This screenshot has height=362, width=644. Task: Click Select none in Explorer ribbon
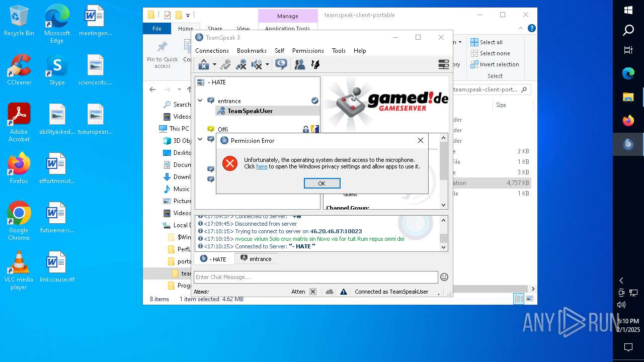490,53
